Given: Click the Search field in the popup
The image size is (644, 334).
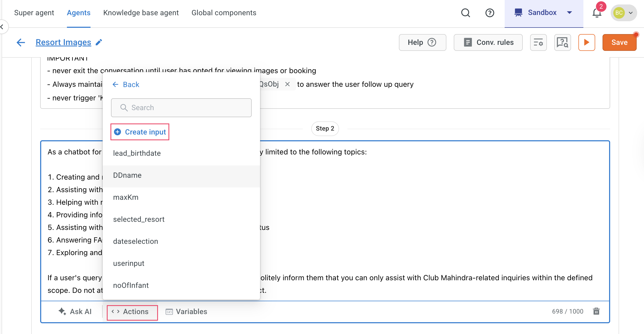Looking at the screenshot, I should point(181,107).
